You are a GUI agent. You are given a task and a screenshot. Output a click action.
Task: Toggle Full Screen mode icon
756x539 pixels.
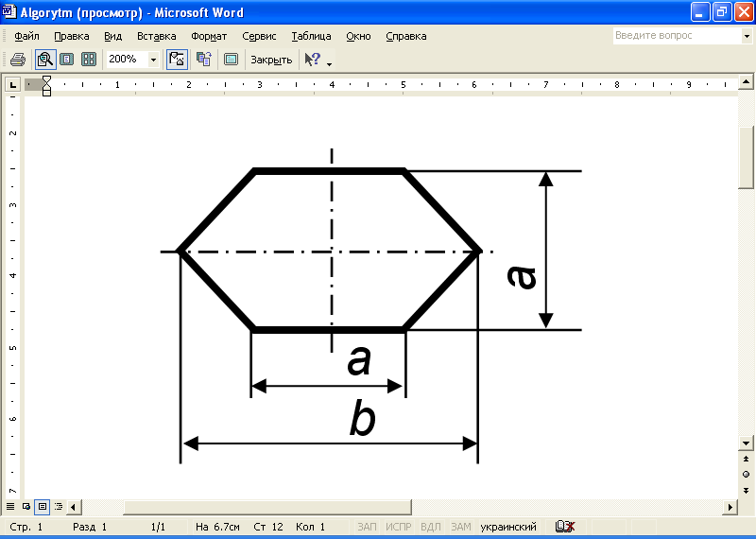click(x=231, y=60)
